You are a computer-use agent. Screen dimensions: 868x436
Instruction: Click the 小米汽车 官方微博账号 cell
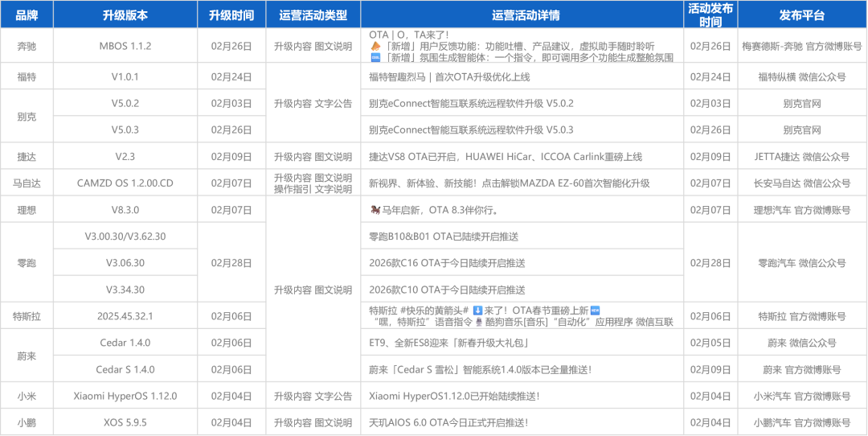click(802, 396)
